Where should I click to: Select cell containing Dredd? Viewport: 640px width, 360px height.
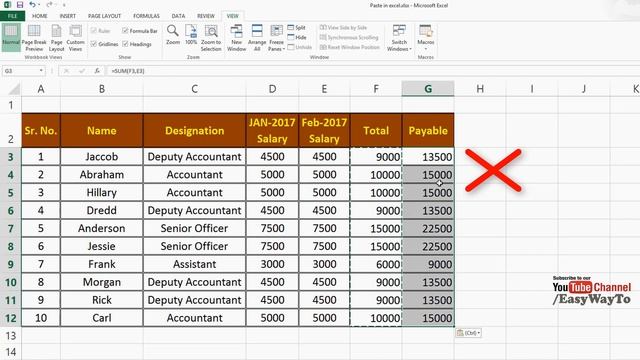pos(102,211)
